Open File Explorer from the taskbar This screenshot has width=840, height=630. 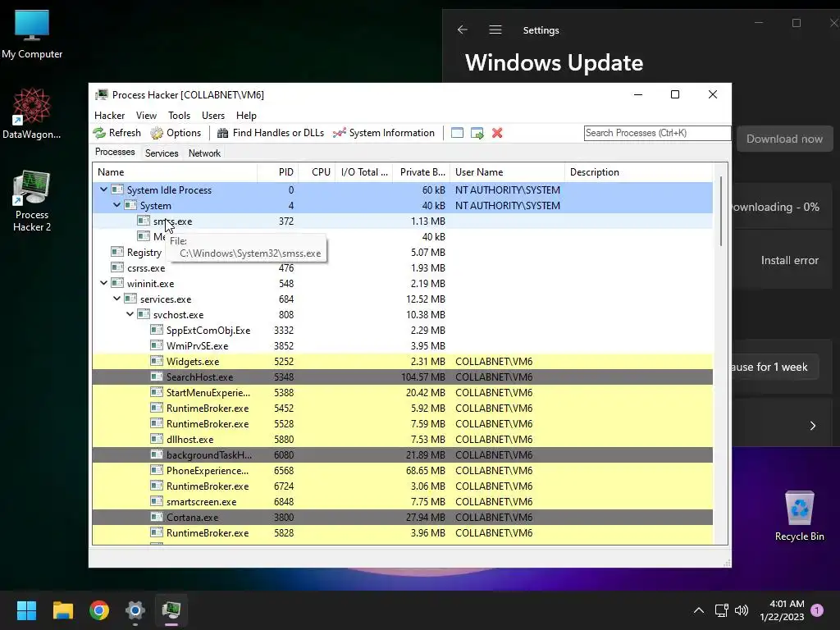pos(62,610)
